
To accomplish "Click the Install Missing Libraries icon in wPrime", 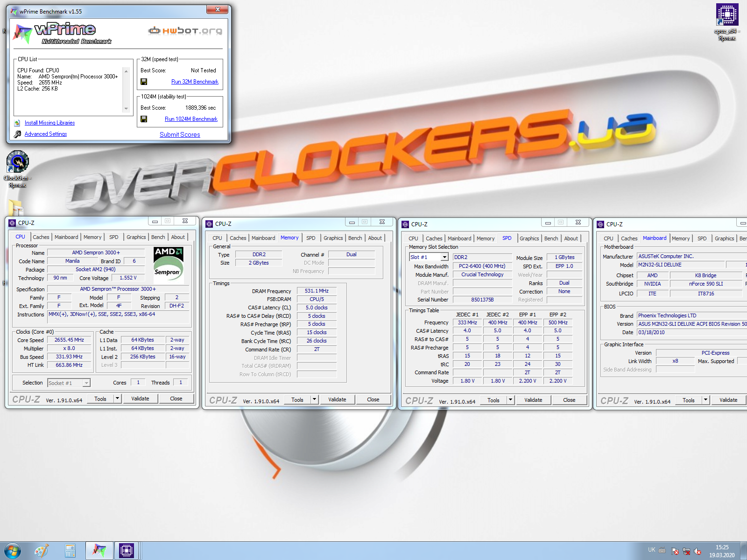I will 17,123.
